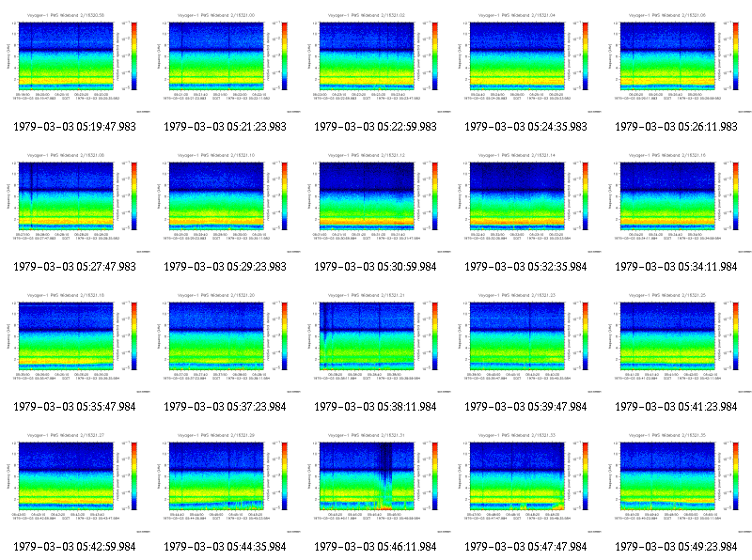Open the 05:35:47.984 spectrogram thumbnail
The height and width of the screenshot is (560, 752).
coord(75,341)
